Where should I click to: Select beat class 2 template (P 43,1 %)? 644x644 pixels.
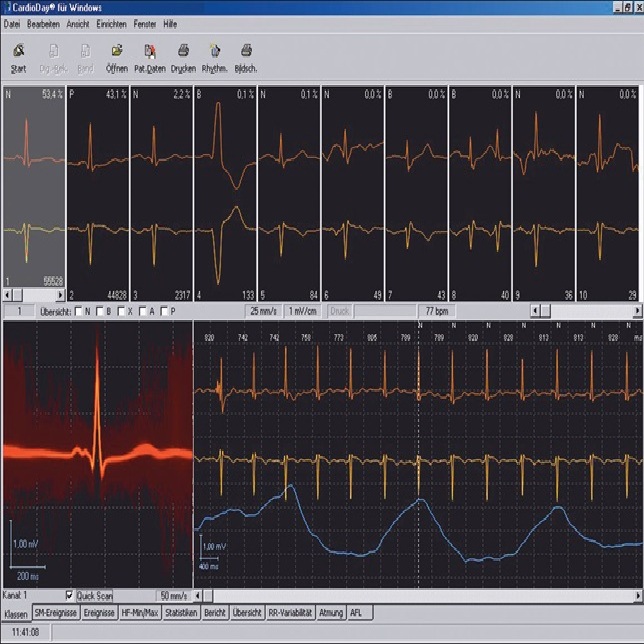click(x=98, y=193)
